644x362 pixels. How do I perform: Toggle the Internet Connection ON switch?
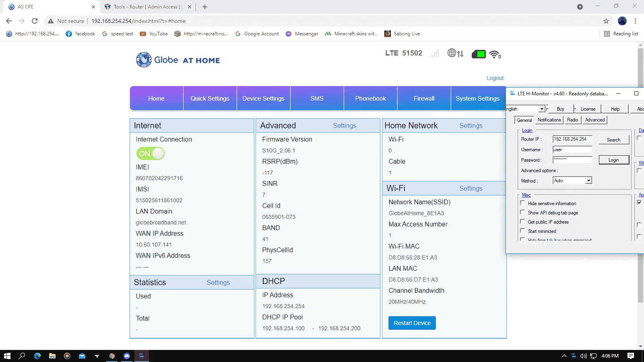click(x=151, y=153)
